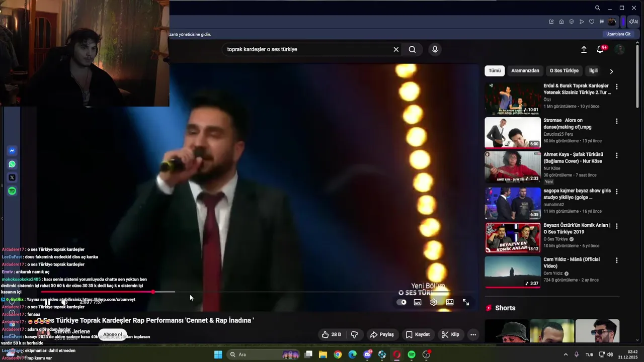
Task: Seek using the video progress bar
Action: [x=259, y=292]
